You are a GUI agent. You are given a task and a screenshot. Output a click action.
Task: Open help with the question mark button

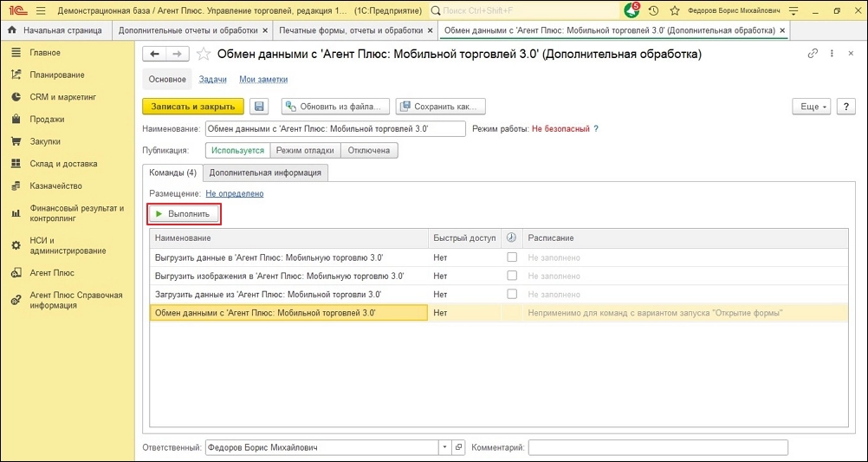click(x=845, y=107)
